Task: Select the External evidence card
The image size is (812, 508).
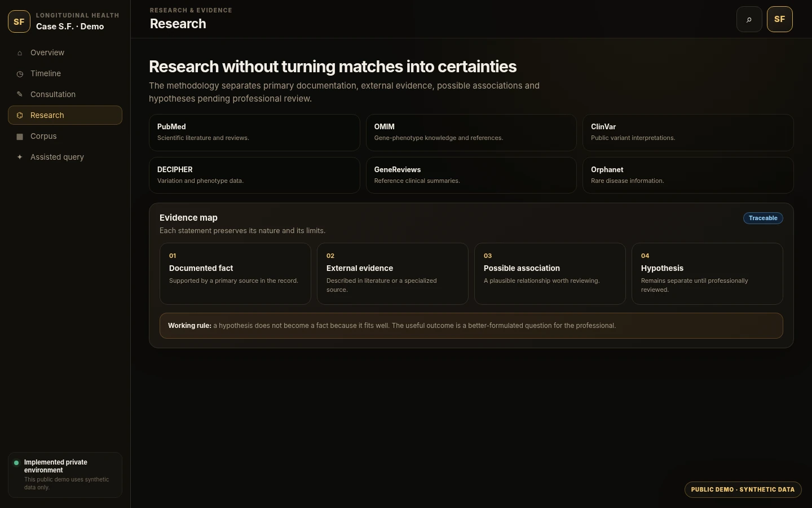Action: click(x=392, y=274)
